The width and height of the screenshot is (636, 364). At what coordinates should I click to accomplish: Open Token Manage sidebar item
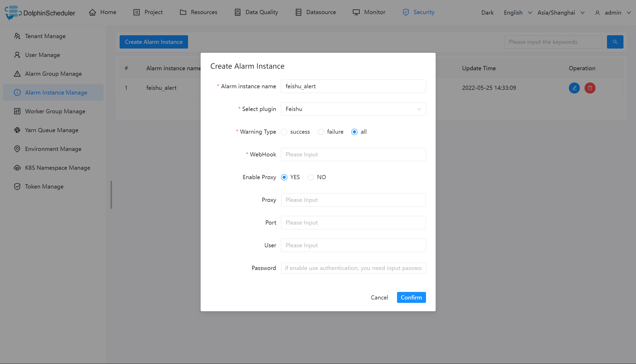pos(44,186)
